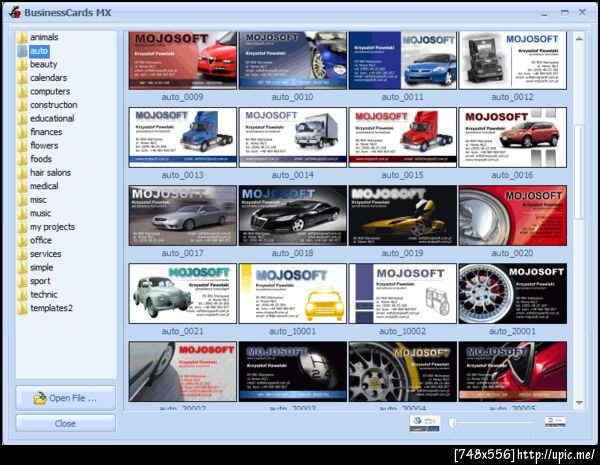The image size is (600, 465).
Task: Click the thumbnail size slider handle
Action: tap(452, 423)
